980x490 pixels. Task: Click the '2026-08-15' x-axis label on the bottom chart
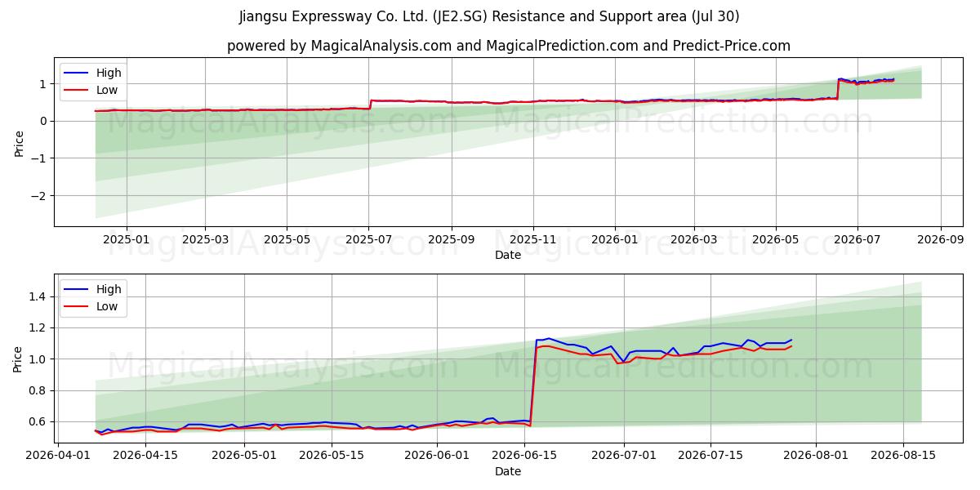[904, 457]
